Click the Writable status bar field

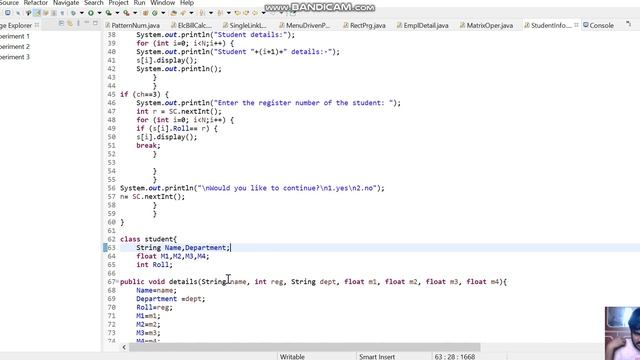click(292, 356)
